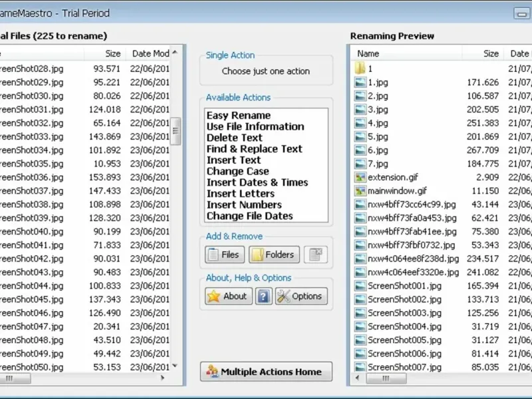532x399 pixels.
Task: Click right arrow of original files horizontal scrollbar
Action: pyautogui.click(x=162, y=378)
